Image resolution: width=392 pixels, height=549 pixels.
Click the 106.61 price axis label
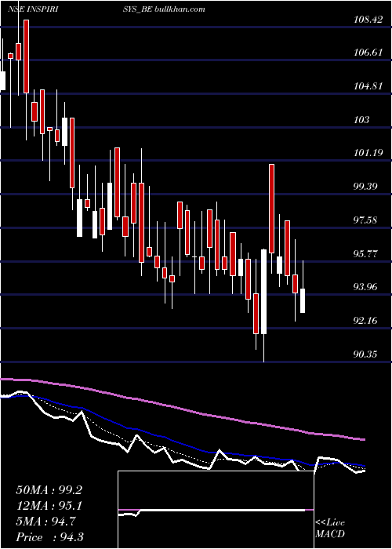(368, 53)
